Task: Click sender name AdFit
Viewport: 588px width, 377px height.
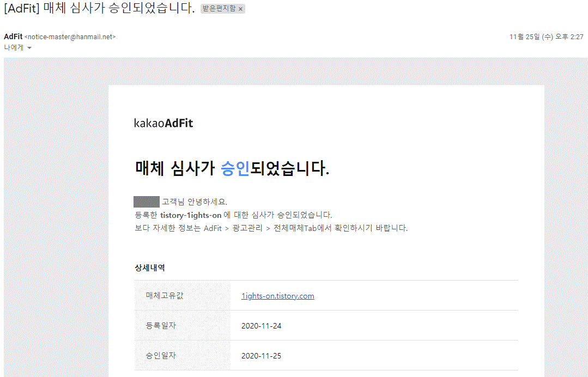Action: [13, 37]
